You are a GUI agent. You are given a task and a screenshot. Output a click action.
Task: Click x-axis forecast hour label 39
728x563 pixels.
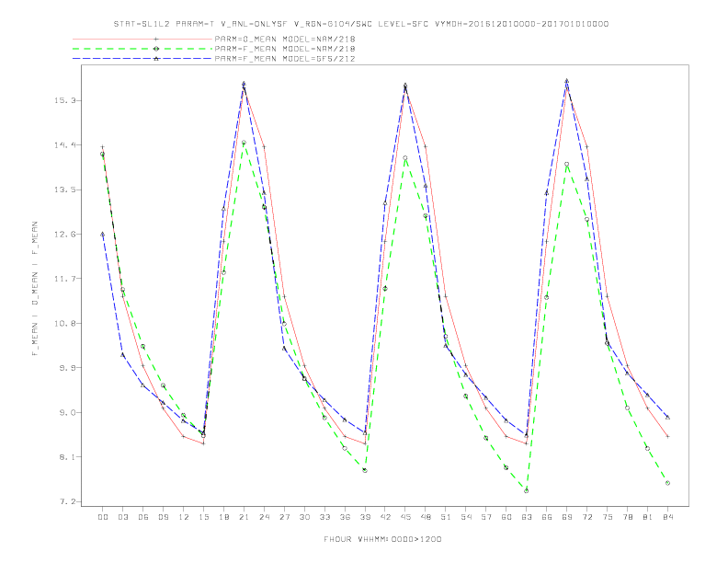pyautogui.click(x=365, y=517)
